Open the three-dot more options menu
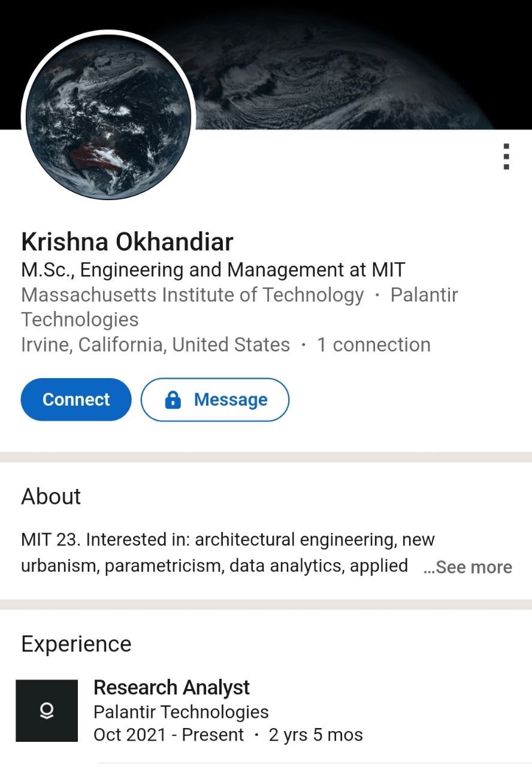This screenshot has height=767, width=532. coord(506,156)
